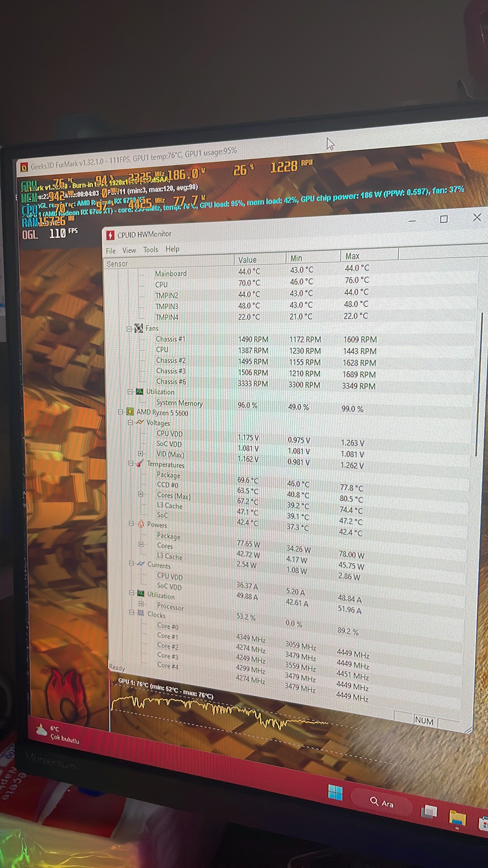The height and width of the screenshot is (868, 488).
Task: Collapse the Fans tree node
Action: [129, 329]
